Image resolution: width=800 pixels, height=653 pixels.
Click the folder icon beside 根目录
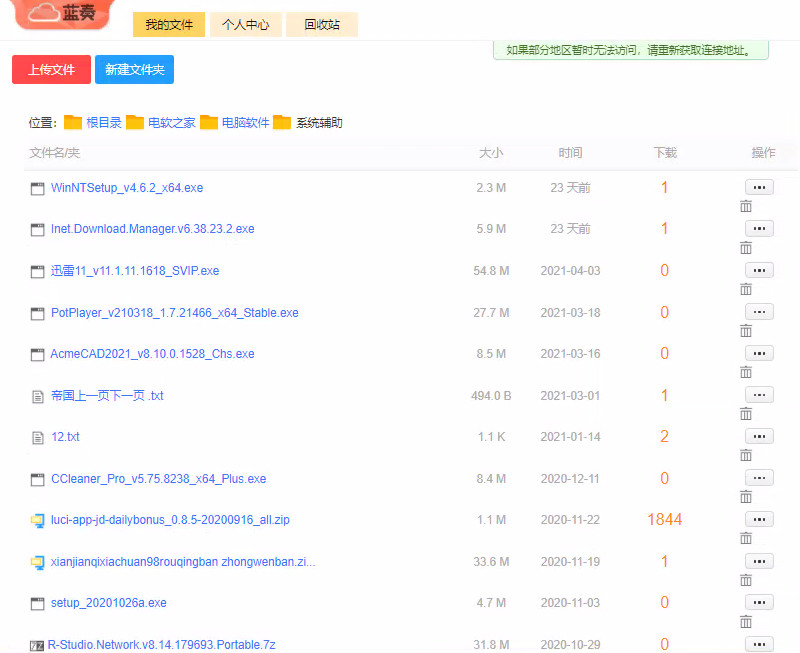[73, 122]
